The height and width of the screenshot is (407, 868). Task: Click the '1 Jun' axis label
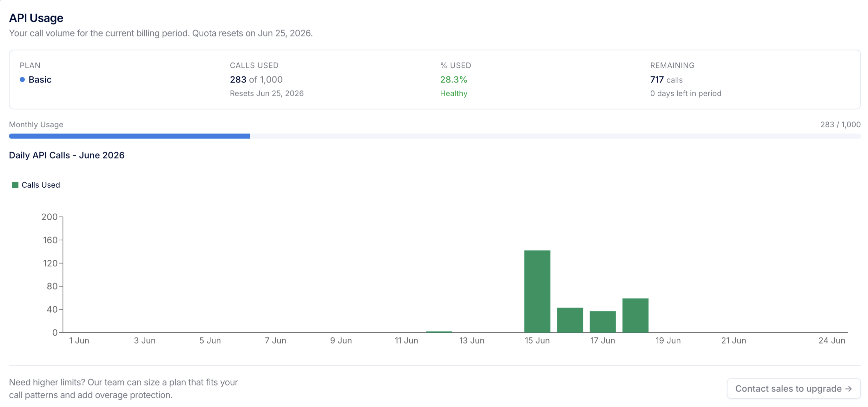(x=79, y=341)
